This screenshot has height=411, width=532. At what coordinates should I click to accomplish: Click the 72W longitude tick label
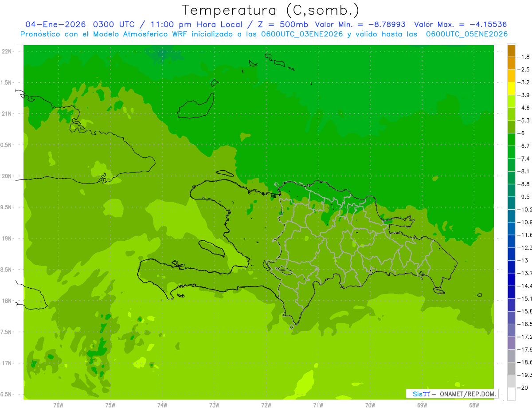266,405
